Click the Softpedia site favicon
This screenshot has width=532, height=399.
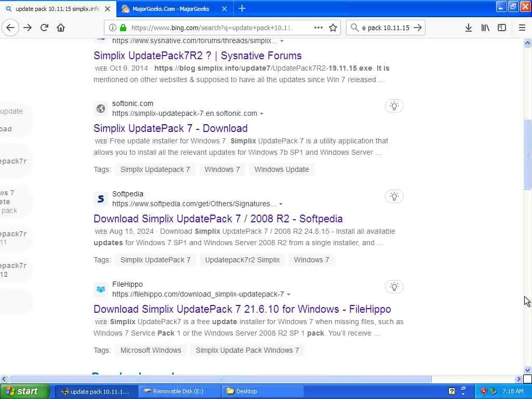[x=101, y=199]
